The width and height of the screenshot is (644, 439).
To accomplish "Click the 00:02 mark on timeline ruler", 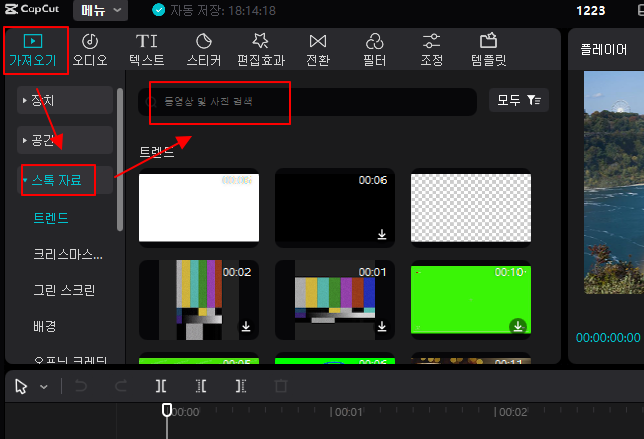I will point(513,412).
